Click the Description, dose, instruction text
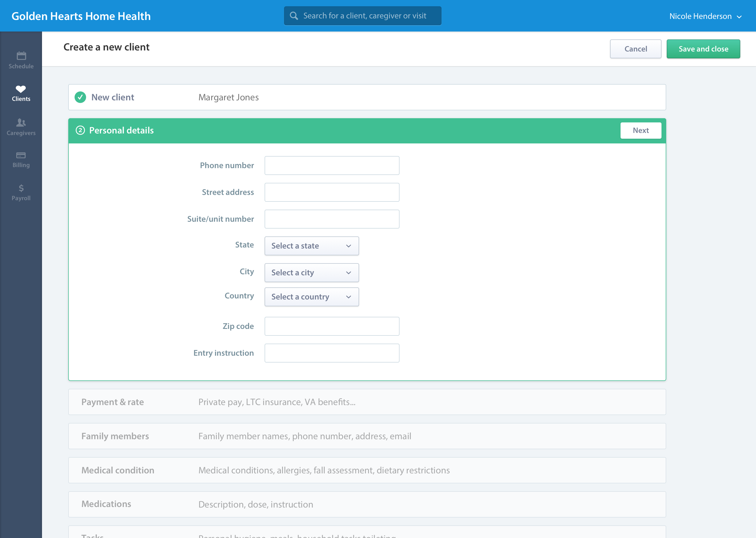 coord(255,504)
